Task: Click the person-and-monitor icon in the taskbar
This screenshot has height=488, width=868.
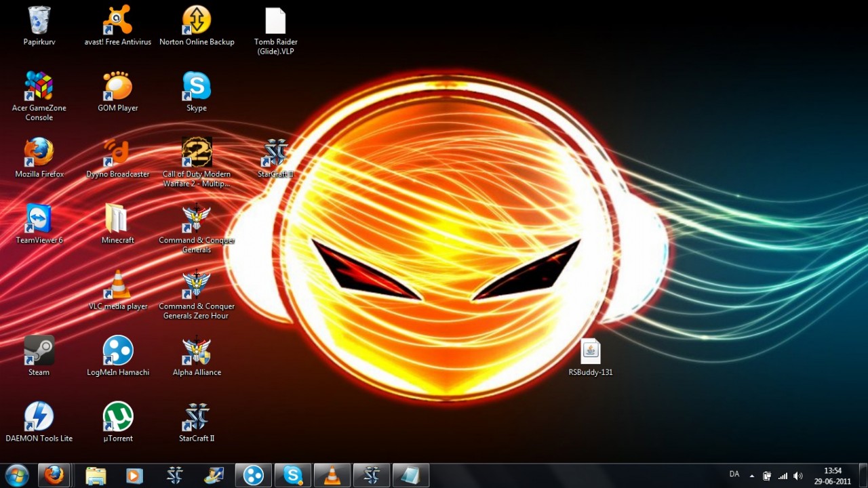Action: [x=214, y=475]
